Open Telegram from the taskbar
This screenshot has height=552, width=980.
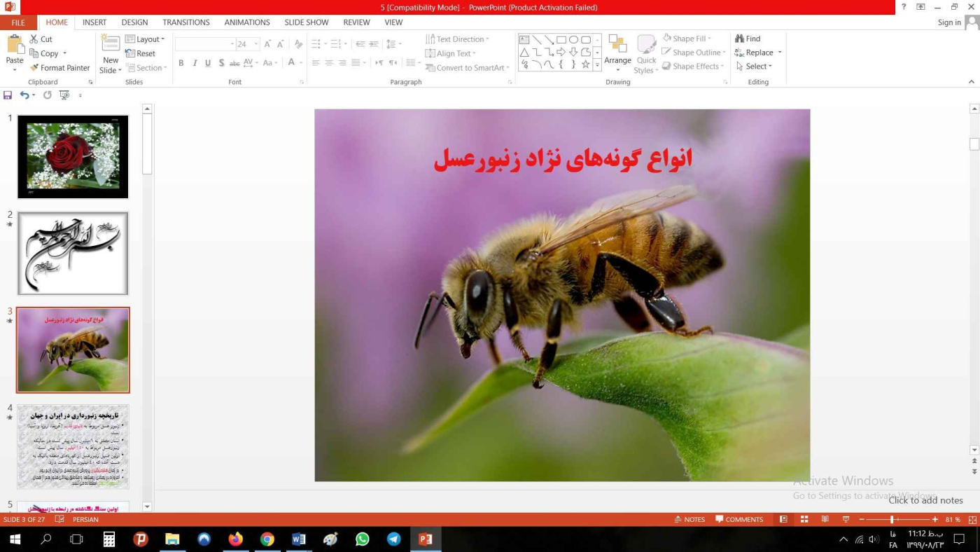click(x=394, y=539)
